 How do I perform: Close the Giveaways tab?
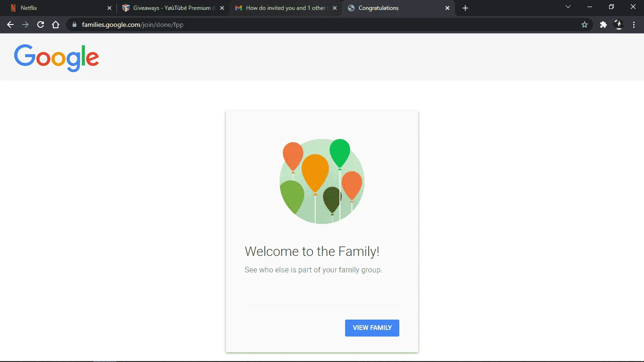point(222,8)
